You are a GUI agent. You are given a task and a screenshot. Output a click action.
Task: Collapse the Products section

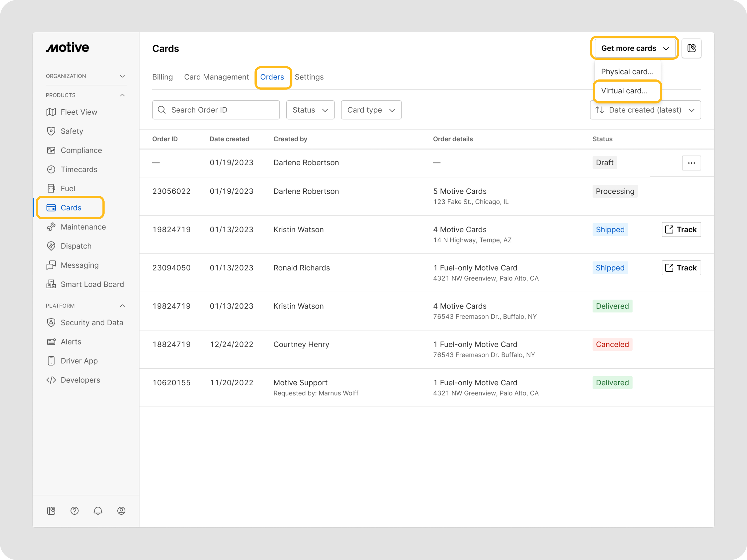(122, 95)
